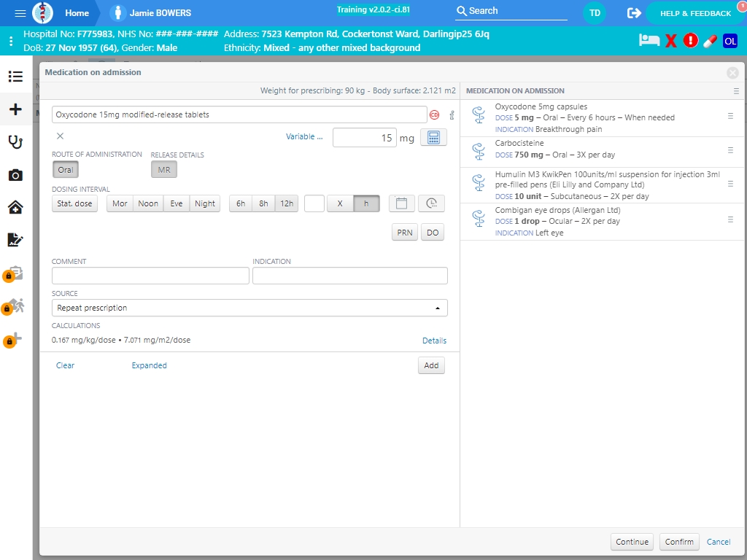The width and height of the screenshot is (747, 560).
Task: Click the bed icon in patient banner
Action: pyautogui.click(x=649, y=41)
